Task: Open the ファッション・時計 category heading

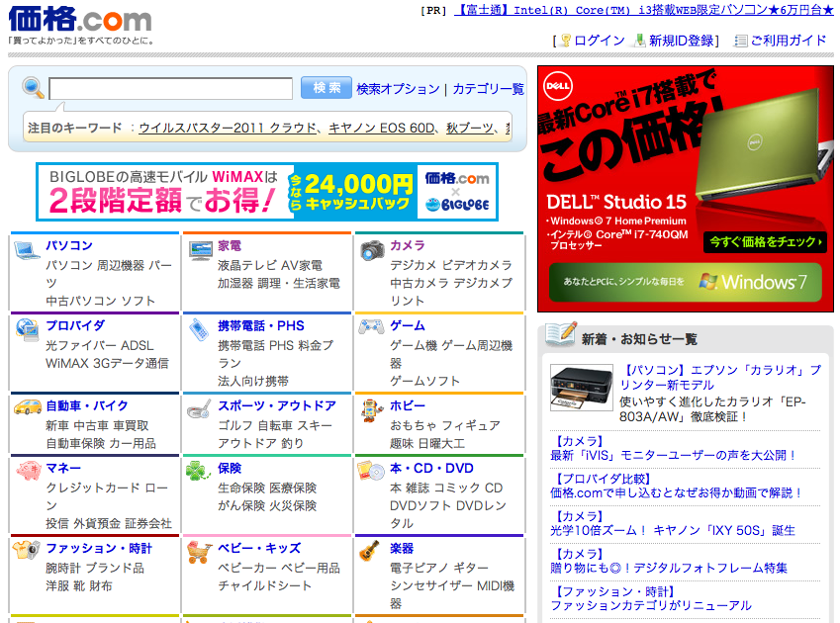Action: [99, 548]
